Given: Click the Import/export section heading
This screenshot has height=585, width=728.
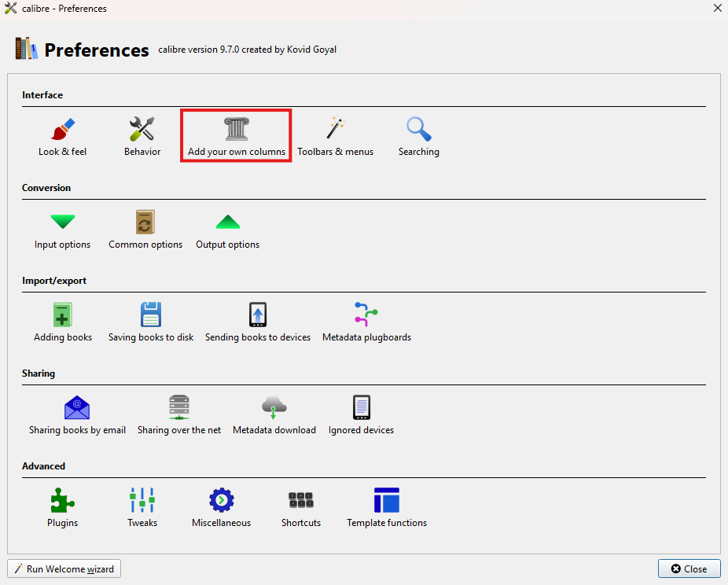Looking at the screenshot, I should point(54,281).
